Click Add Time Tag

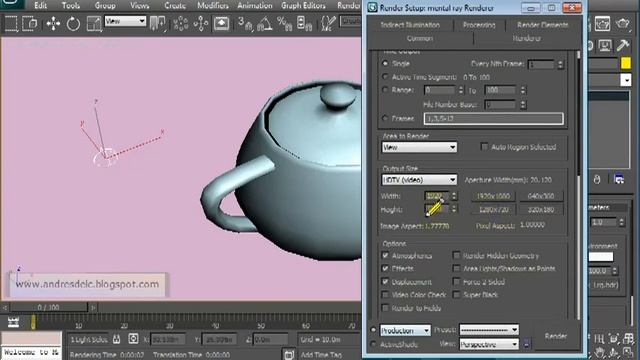321,355
